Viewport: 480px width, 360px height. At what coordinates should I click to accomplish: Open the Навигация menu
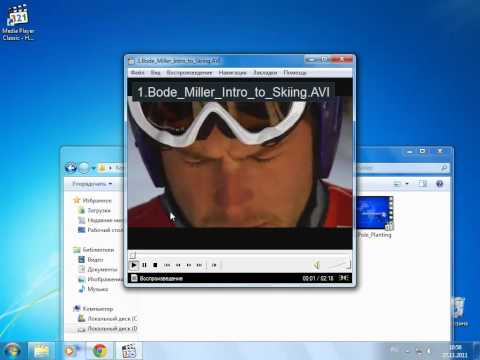(x=232, y=73)
